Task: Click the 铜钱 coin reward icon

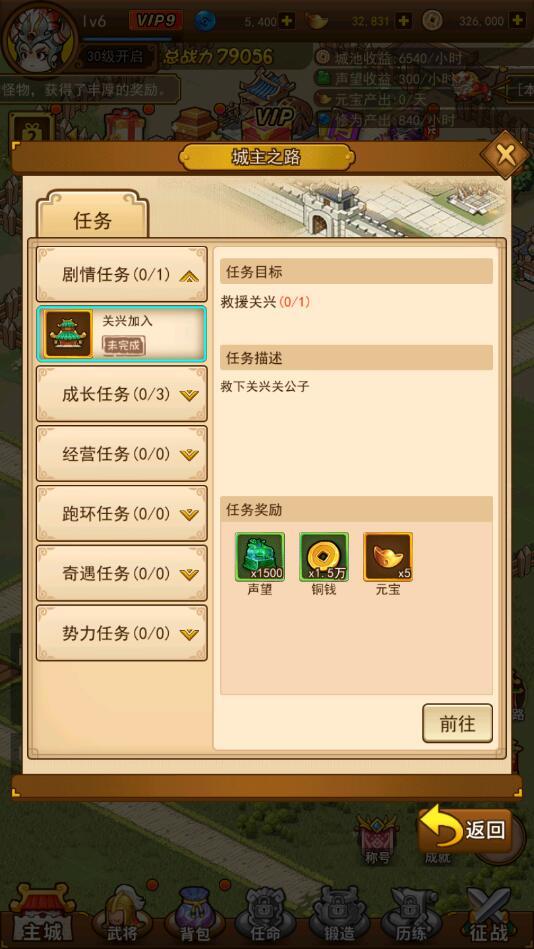Action: coord(324,557)
